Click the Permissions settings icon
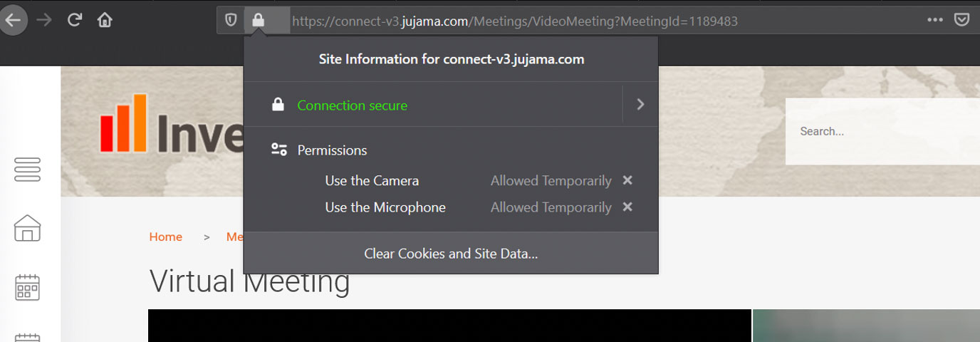 [279, 150]
